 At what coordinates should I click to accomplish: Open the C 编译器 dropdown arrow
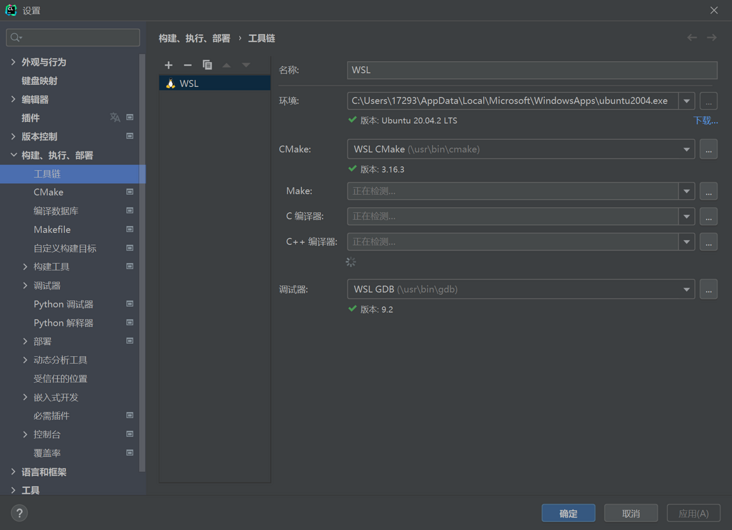pos(686,217)
